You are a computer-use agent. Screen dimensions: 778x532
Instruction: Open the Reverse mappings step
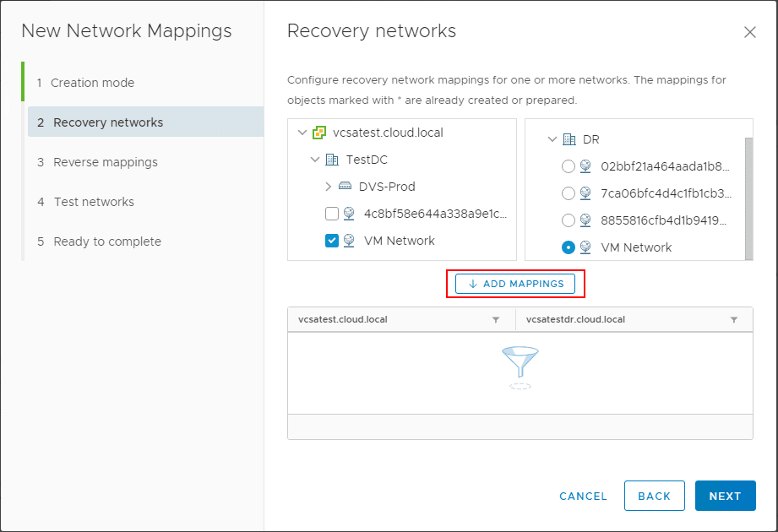tap(105, 162)
